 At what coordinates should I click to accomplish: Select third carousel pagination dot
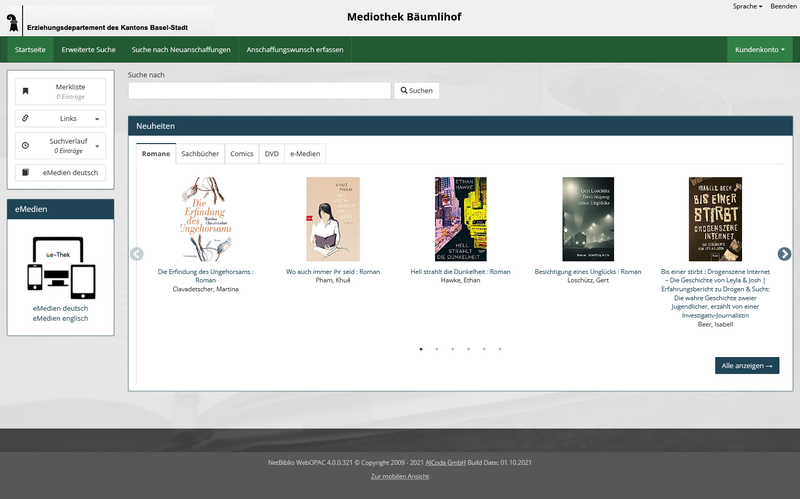[453, 349]
